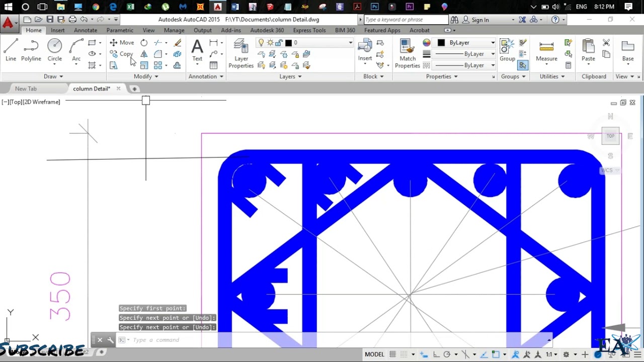Expand the Block panel
Image resolution: width=644 pixels, height=362 pixels.
(373, 76)
